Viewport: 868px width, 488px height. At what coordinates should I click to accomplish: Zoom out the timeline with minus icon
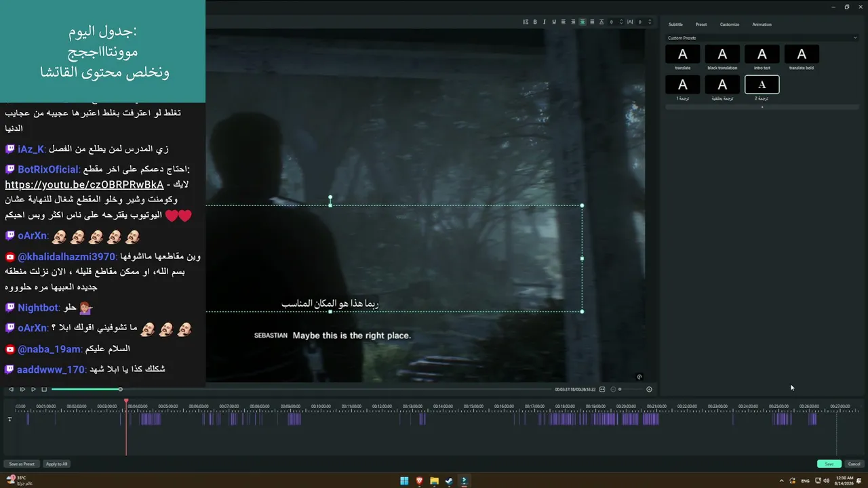[613, 389]
